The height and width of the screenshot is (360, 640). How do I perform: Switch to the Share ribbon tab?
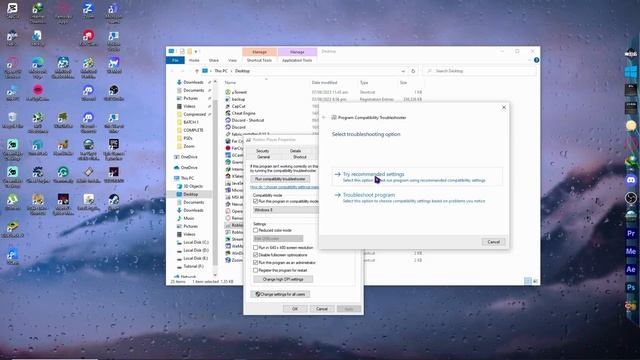tap(214, 60)
